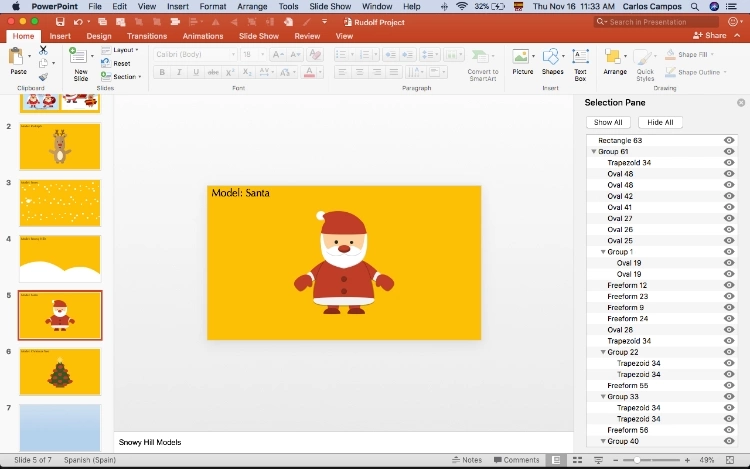Collapse Group 22 in Selection Pane

[x=603, y=353]
